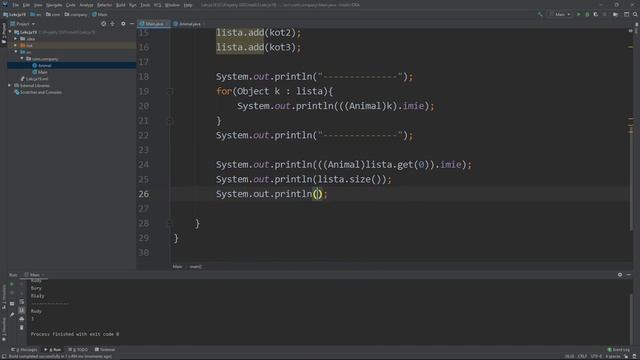Viewport: 640px width, 360px height.
Task: Select Scratches and Consoles
Action: click(38, 92)
